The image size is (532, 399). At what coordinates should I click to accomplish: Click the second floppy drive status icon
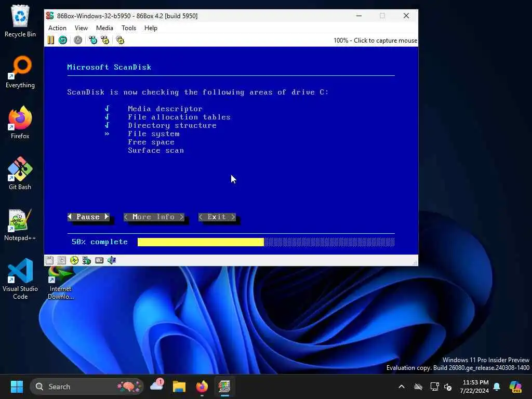pyautogui.click(x=62, y=260)
